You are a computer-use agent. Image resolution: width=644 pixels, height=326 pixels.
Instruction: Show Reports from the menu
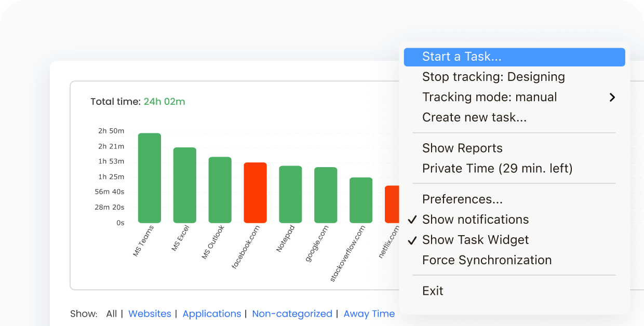(x=462, y=148)
